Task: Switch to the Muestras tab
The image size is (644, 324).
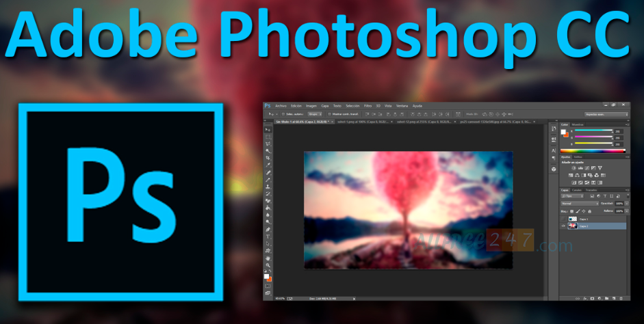Action: 578,124
